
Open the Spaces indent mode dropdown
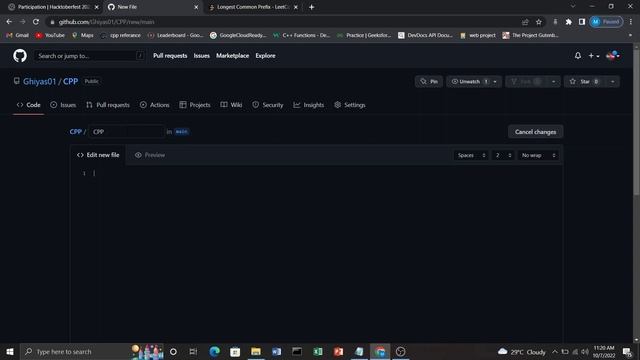(x=471, y=155)
